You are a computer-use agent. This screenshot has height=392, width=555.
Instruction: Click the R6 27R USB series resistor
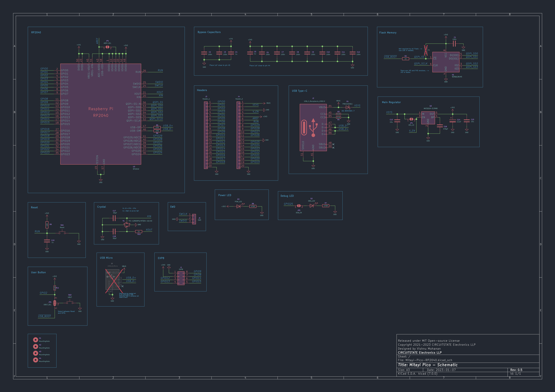(x=157, y=131)
